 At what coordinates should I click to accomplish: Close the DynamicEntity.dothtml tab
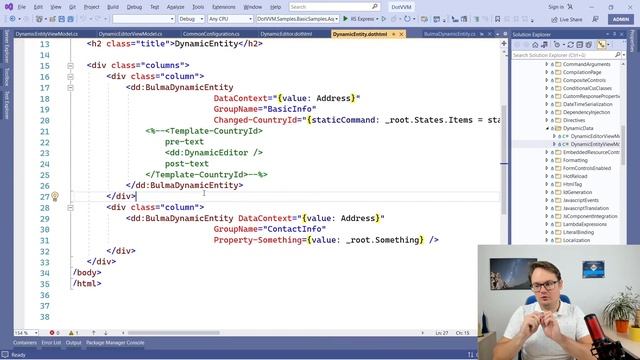401,34
